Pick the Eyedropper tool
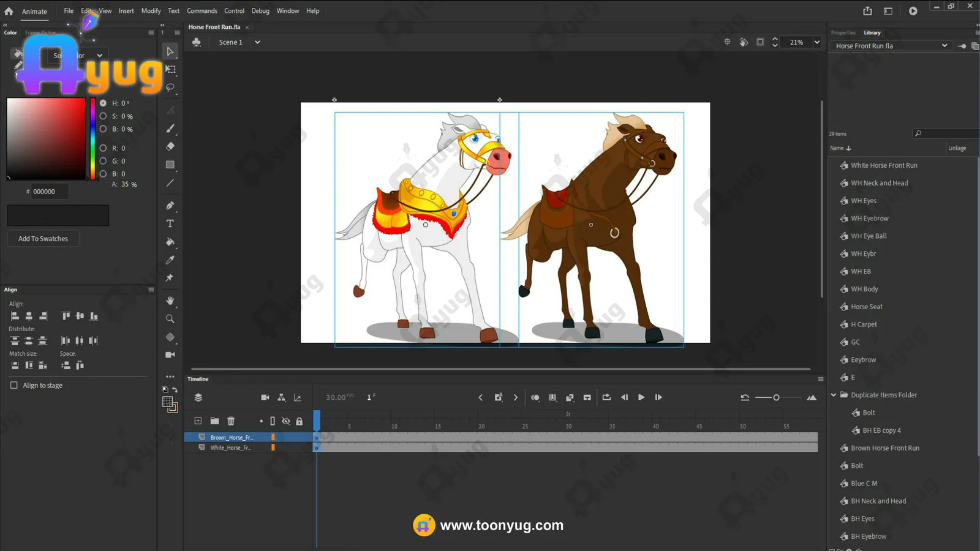 point(170,260)
